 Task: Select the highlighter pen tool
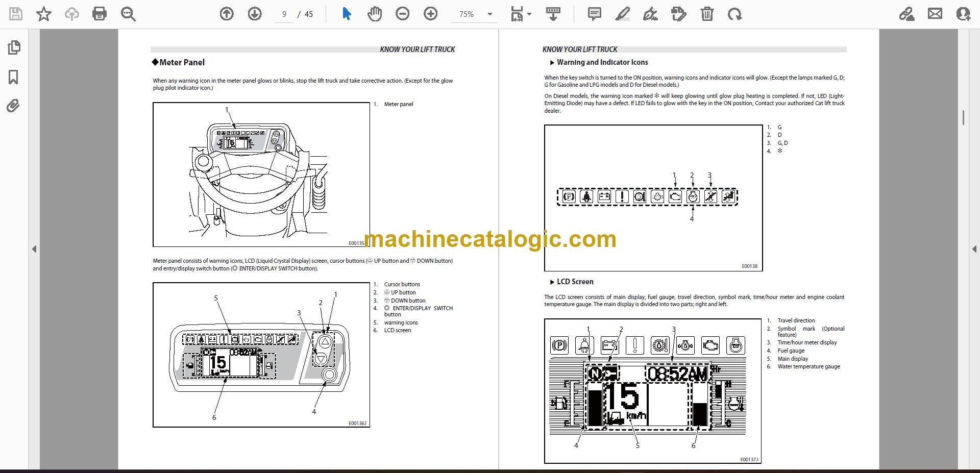click(622, 14)
